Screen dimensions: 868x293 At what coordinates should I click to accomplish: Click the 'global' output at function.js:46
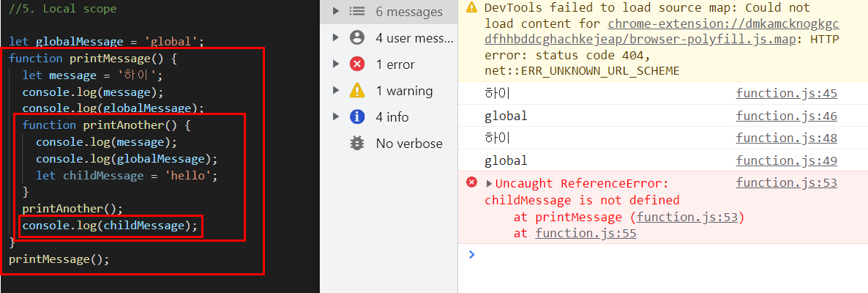(x=506, y=116)
